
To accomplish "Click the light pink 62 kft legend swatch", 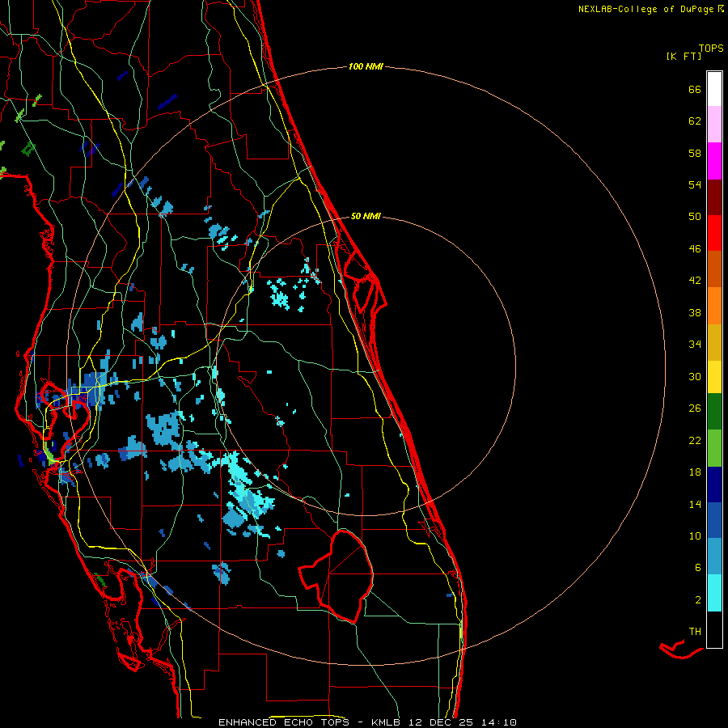I will point(714,124).
